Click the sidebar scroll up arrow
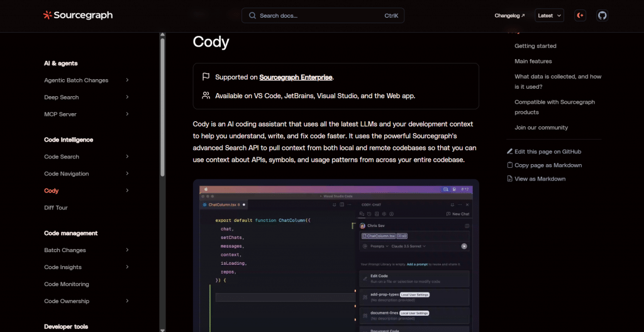Viewport: 644px width, 332px height. tap(163, 35)
